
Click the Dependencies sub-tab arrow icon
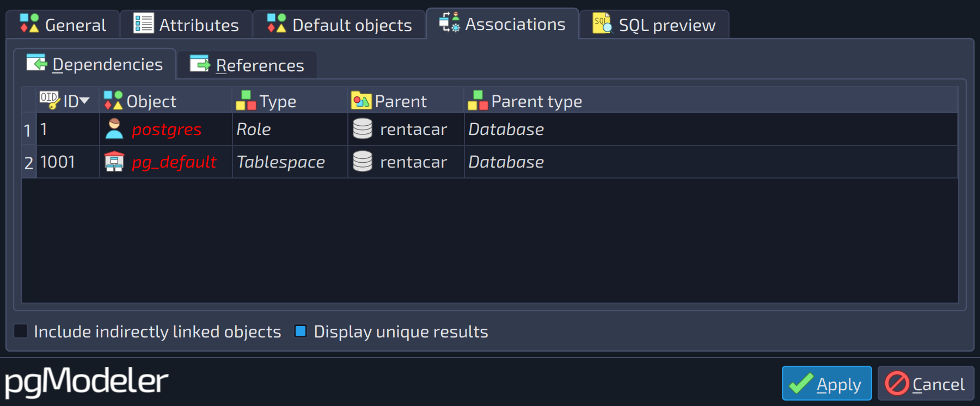37,63
